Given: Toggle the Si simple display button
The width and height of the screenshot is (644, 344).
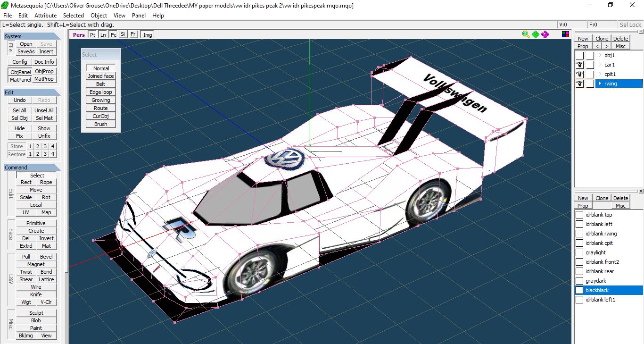Looking at the screenshot, I should pos(123,34).
